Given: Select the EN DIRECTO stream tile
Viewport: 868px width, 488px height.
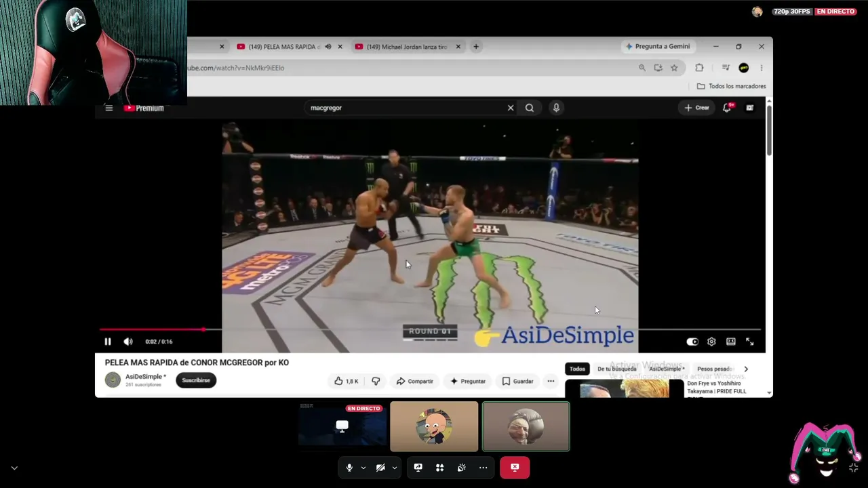Looking at the screenshot, I should (x=342, y=426).
